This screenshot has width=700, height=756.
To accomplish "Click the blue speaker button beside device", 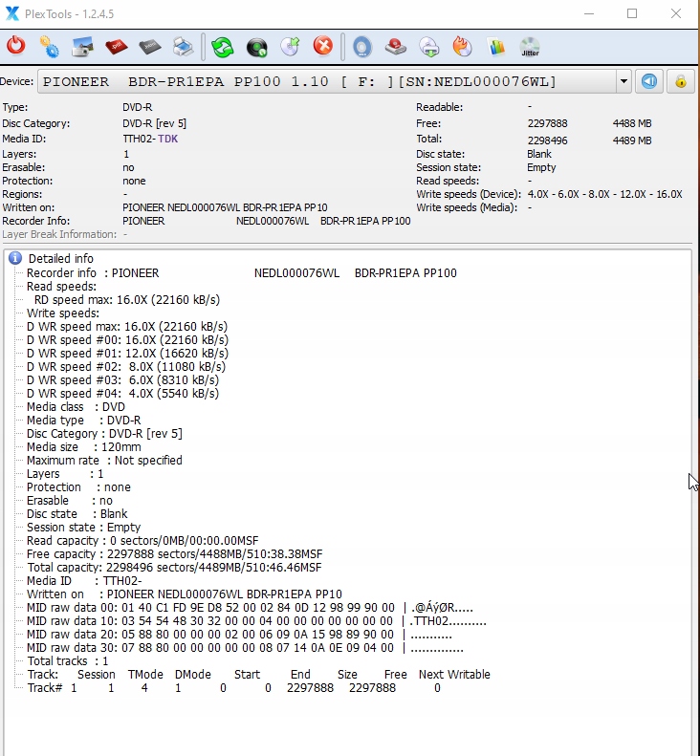I will [x=649, y=81].
